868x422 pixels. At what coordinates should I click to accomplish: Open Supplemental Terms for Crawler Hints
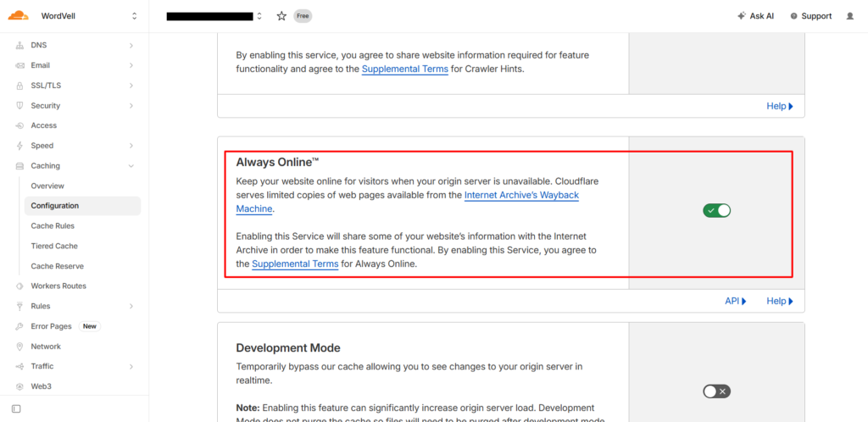pyautogui.click(x=405, y=69)
